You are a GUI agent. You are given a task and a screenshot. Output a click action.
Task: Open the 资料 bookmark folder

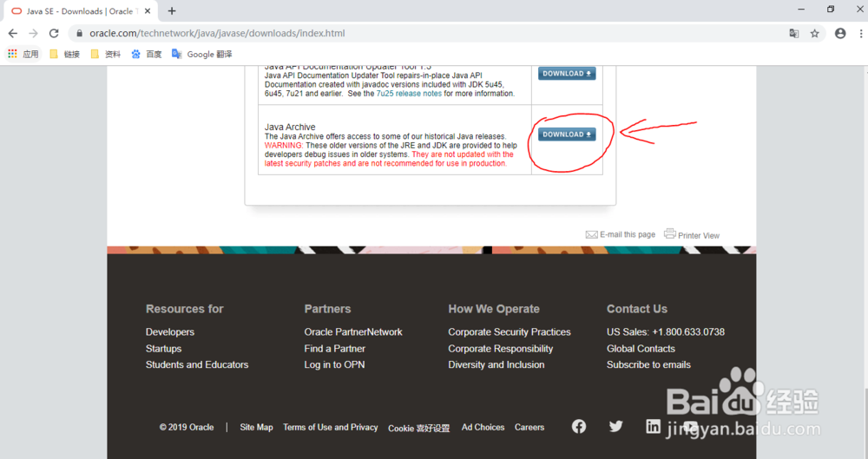coord(106,54)
